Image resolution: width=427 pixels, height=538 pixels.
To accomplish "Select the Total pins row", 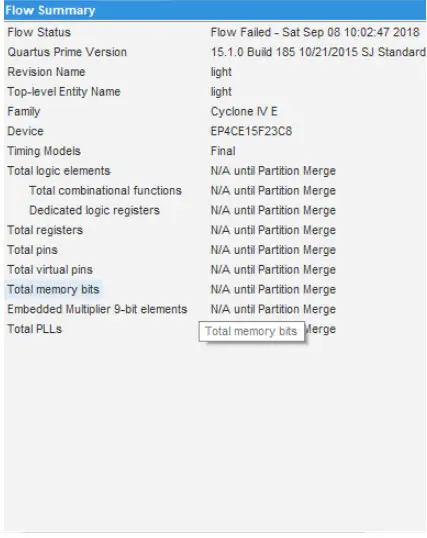I will (x=215, y=250).
